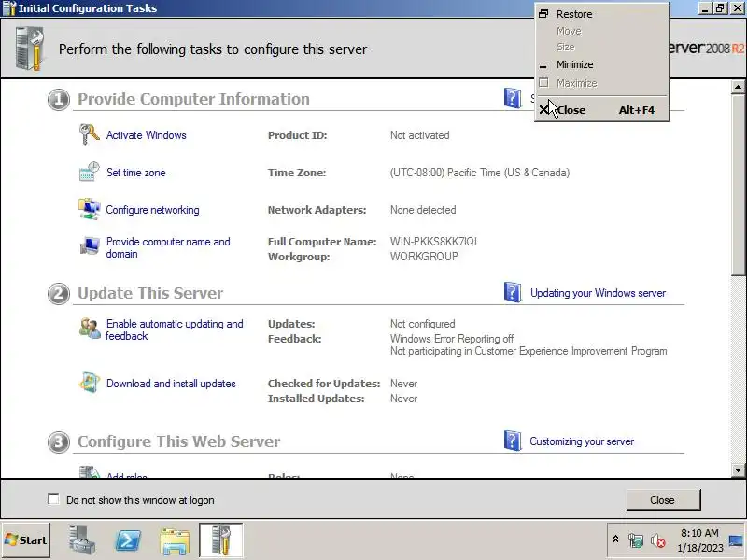The image size is (747, 560).
Task: Choose Restore from the system menu
Action: (601, 14)
